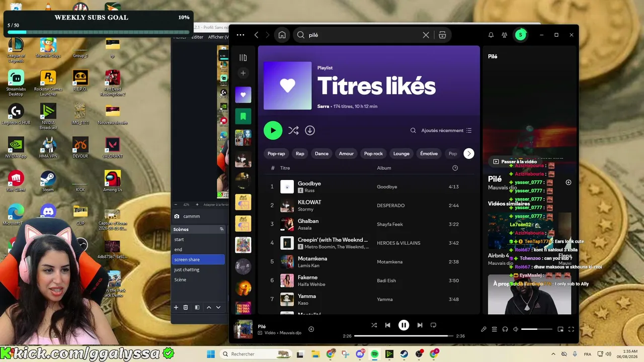
Task: Open the mini player
Action: click(x=560, y=329)
